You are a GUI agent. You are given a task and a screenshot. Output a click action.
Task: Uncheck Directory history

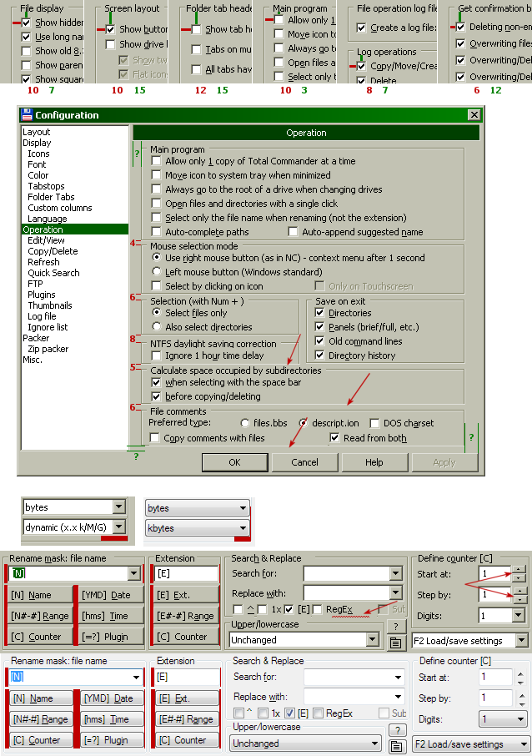pos(319,355)
